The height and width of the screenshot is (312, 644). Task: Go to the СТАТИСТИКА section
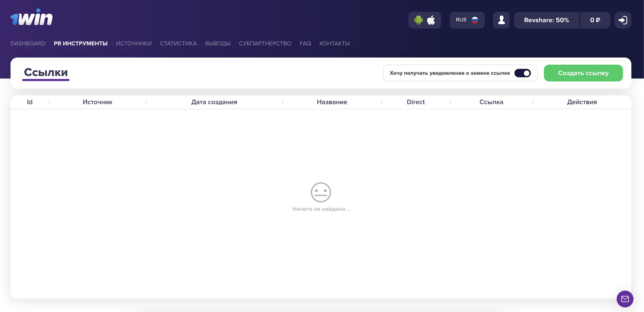click(178, 43)
